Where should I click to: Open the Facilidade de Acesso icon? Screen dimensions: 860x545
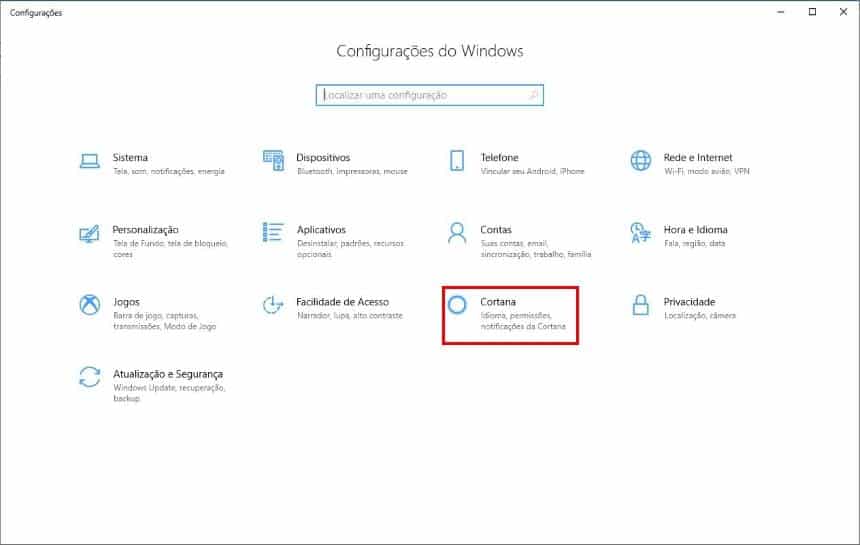[x=273, y=305]
